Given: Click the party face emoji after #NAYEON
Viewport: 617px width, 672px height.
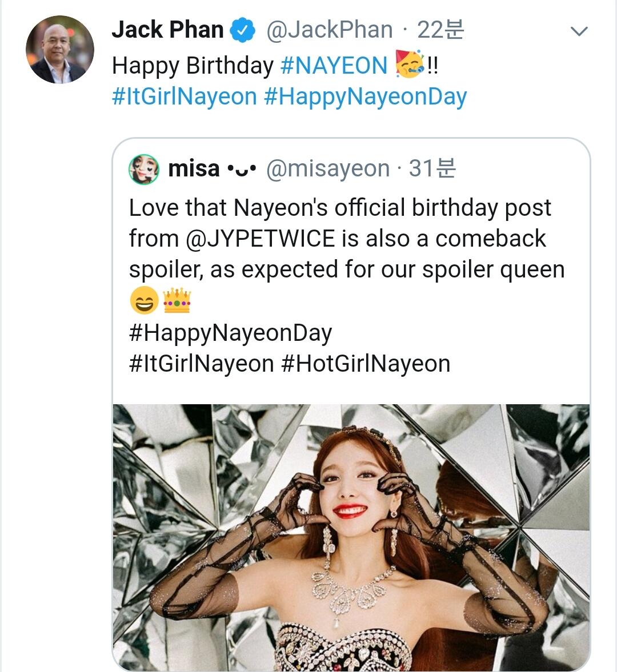Looking at the screenshot, I should [410, 65].
